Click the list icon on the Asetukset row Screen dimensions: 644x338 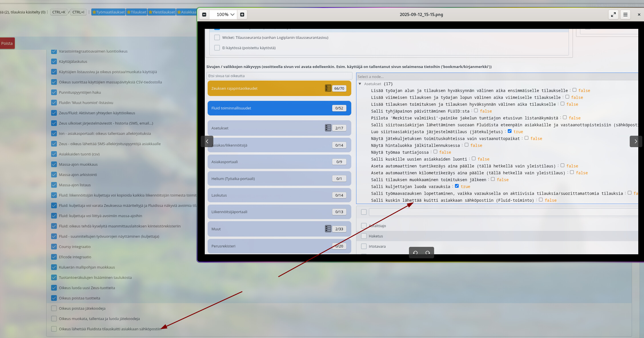pyautogui.click(x=328, y=128)
